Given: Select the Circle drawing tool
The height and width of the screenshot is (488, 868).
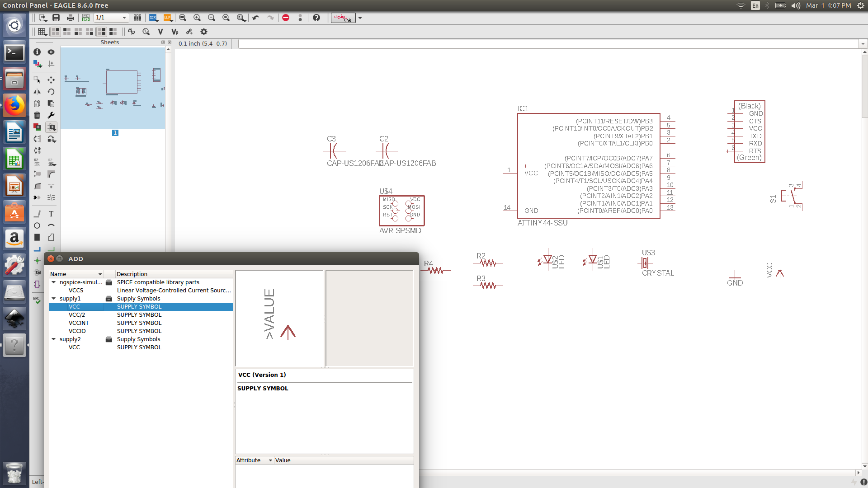Looking at the screenshot, I should pos(37,225).
